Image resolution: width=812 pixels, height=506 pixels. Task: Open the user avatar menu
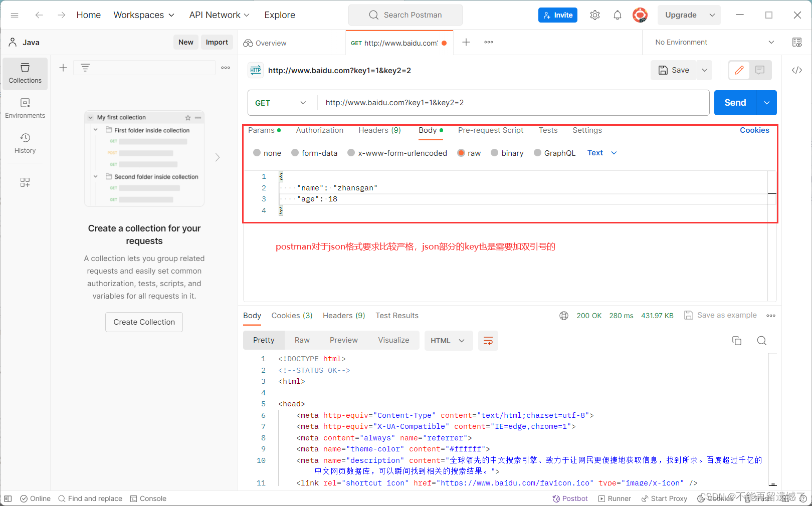click(640, 15)
